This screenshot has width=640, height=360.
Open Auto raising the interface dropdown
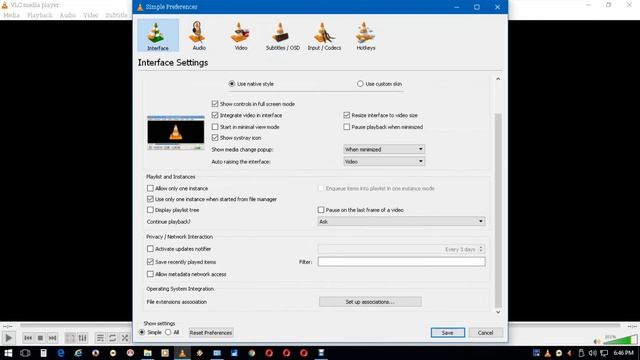coord(384,162)
